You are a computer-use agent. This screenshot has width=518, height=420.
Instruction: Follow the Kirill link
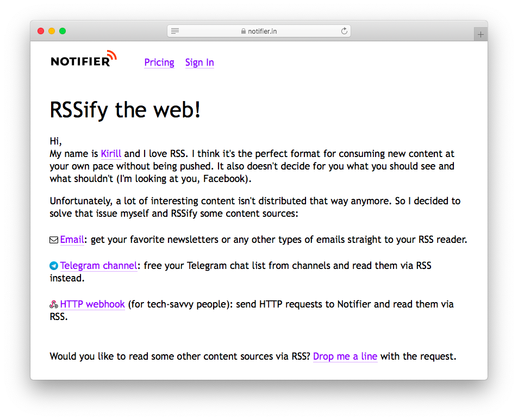pyautogui.click(x=111, y=154)
